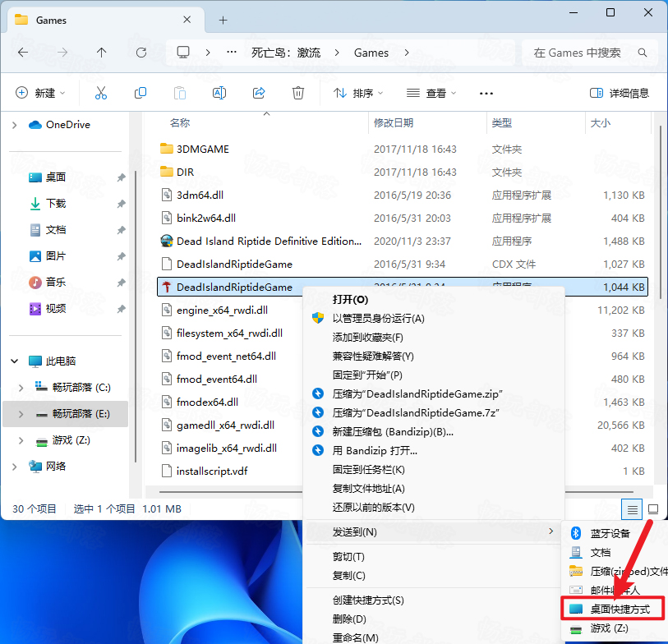Click the DeadIslandRiptideGame application icon
The height and width of the screenshot is (644, 668).
click(167, 287)
